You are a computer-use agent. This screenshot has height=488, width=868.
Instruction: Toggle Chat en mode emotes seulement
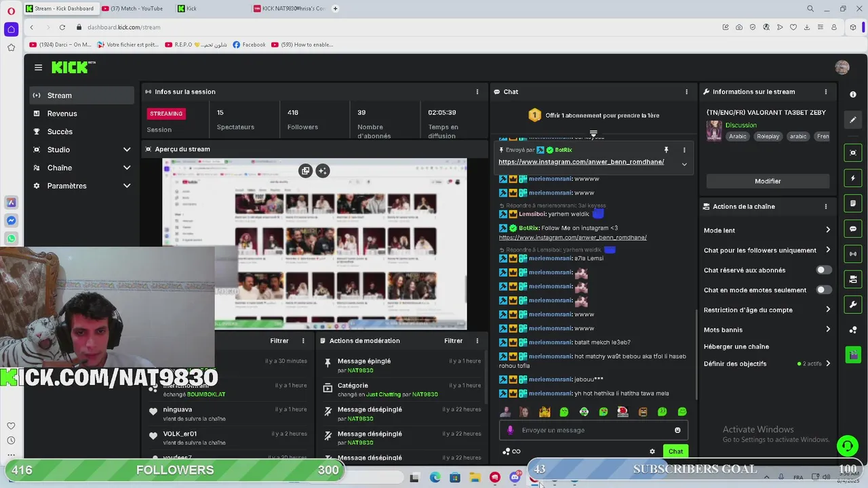(x=823, y=290)
